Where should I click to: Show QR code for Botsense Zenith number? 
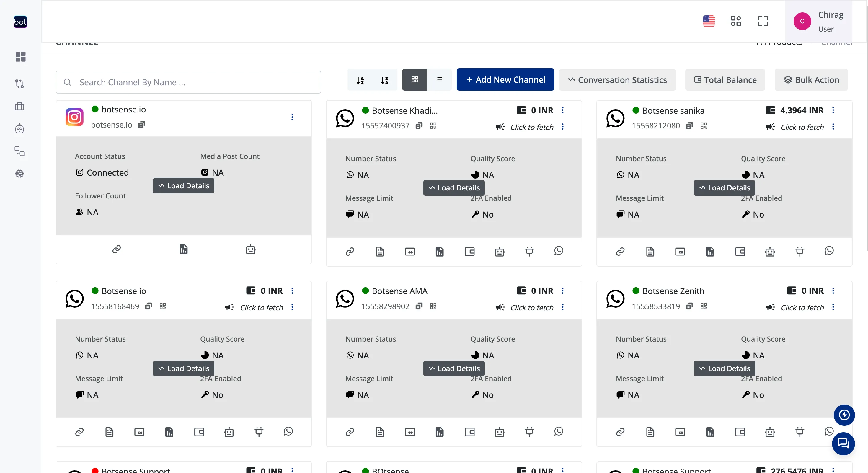coord(704,306)
